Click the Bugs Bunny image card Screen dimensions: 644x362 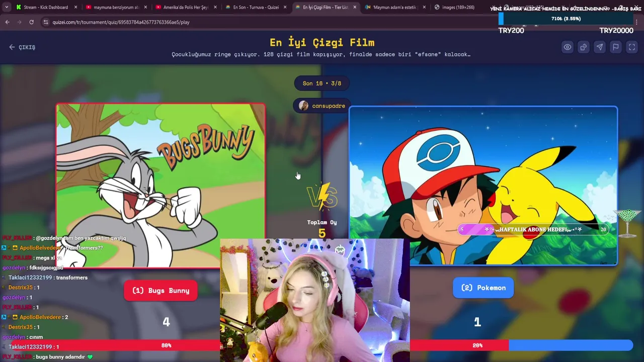coord(160,186)
